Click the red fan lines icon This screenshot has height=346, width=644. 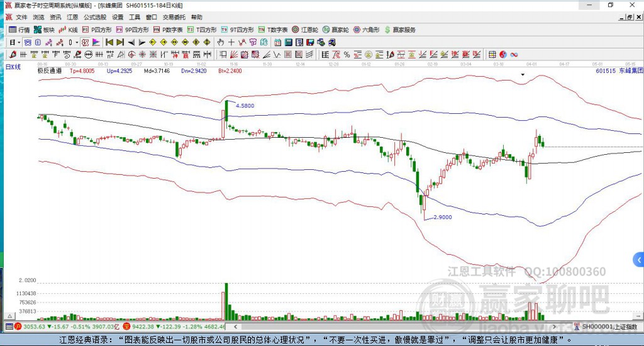point(234,55)
